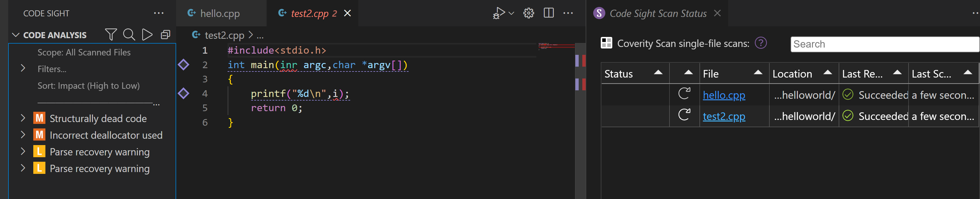Image resolution: width=980 pixels, height=199 pixels.
Task: Open the test2.cpp file link
Action: 724,116
